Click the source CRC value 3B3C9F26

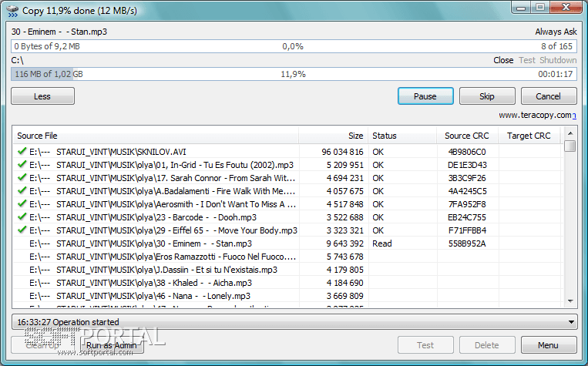(x=467, y=178)
